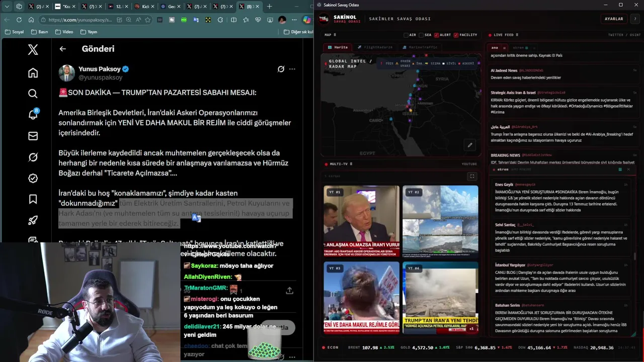
Task: Add page to favorites with star icon
Action: (x=147, y=20)
